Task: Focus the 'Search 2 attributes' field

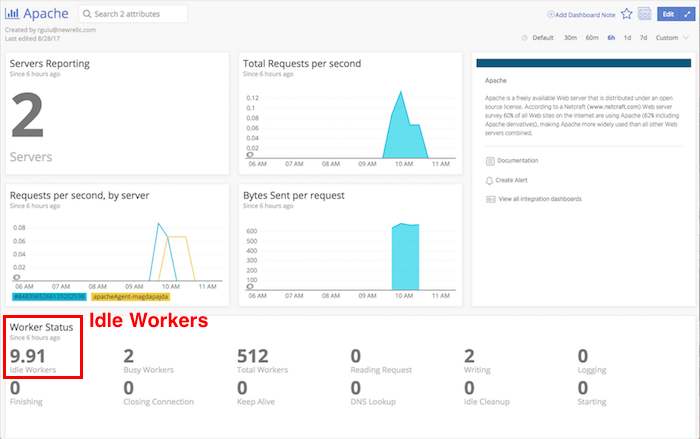Action: pyautogui.click(x=133, y=14)
